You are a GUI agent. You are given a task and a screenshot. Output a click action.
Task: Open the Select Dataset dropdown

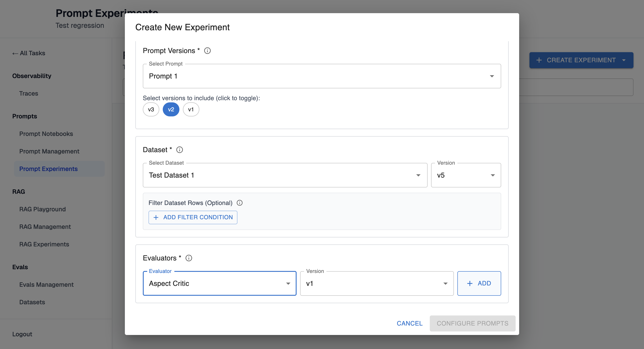pos(285,175)
